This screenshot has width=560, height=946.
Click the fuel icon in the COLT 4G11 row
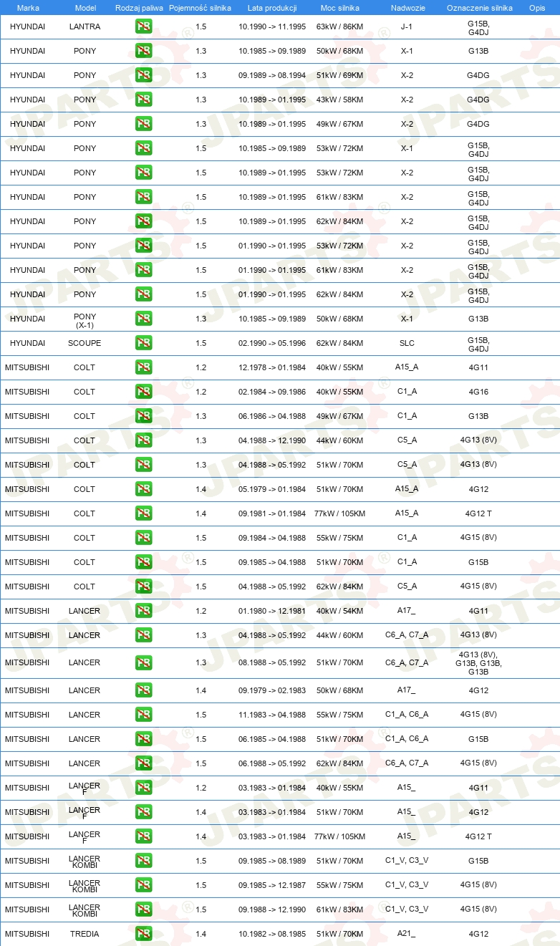click(x=144, y=367)
